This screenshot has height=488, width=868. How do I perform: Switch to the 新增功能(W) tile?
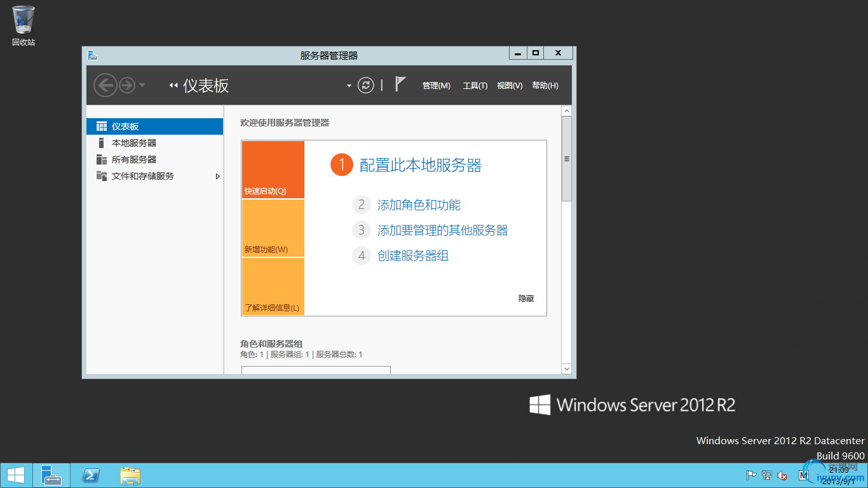click(x=273, y=228)
